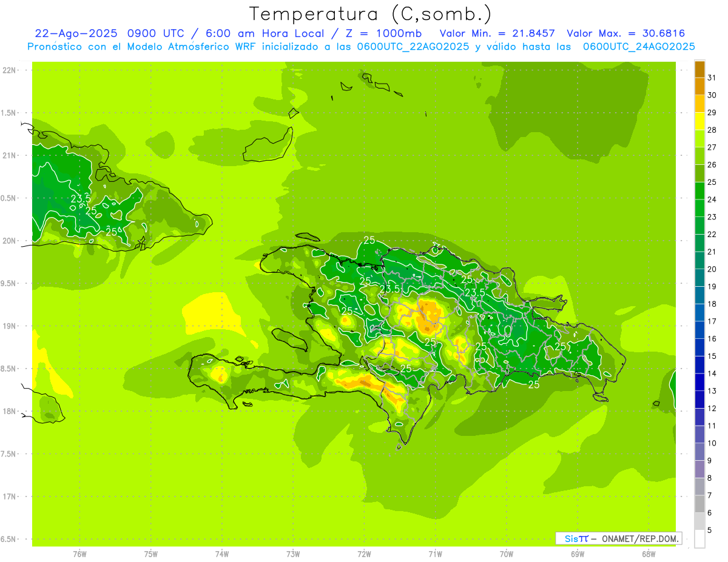Click the '75W' longitude axis label
The image size is (728, 562).
click(x=151, y=554)
